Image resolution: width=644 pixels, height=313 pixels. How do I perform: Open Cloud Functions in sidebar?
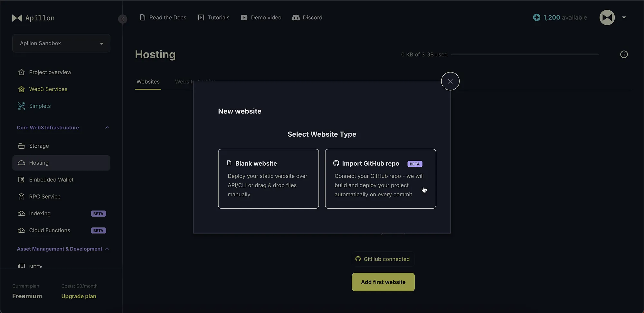pos(61,230)
